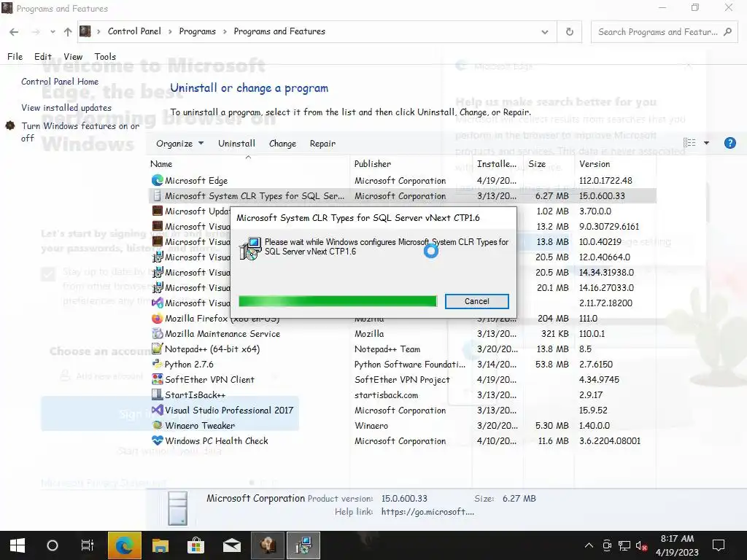Open Task View on the taskbar
747x560 pixels.
(88, 545)
